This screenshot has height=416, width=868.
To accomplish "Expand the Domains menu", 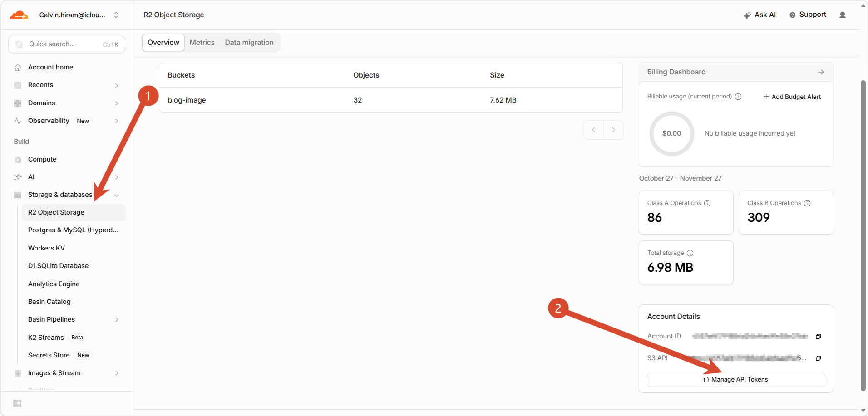I will click(x=117, y=103).
